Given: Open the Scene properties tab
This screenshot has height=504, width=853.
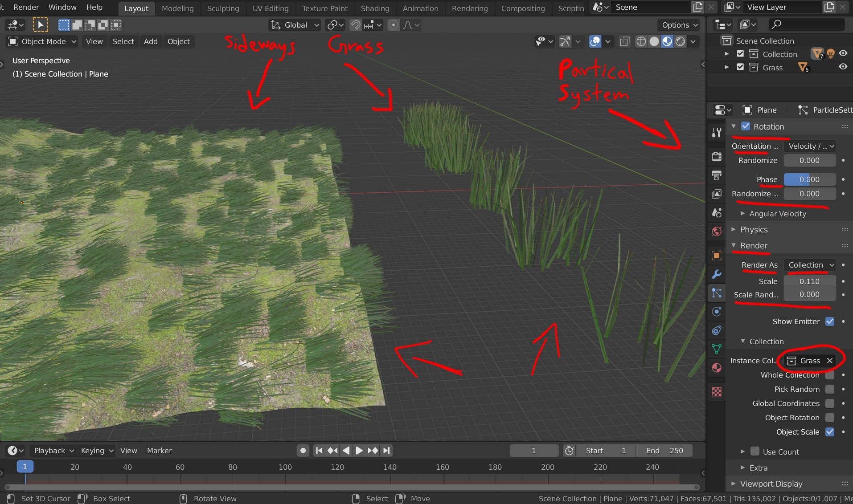Looking at the screenshot, I should click(717, 212).
